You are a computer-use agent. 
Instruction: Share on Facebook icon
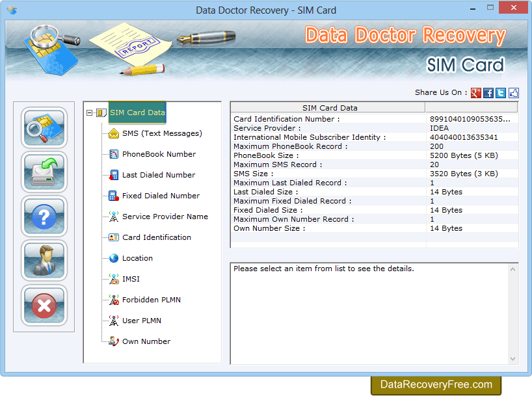coord(488,92)
